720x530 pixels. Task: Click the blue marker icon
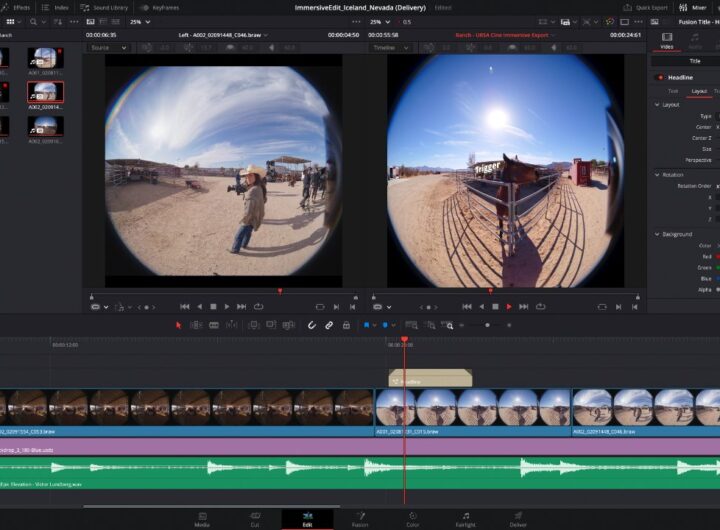pos(385,325)
